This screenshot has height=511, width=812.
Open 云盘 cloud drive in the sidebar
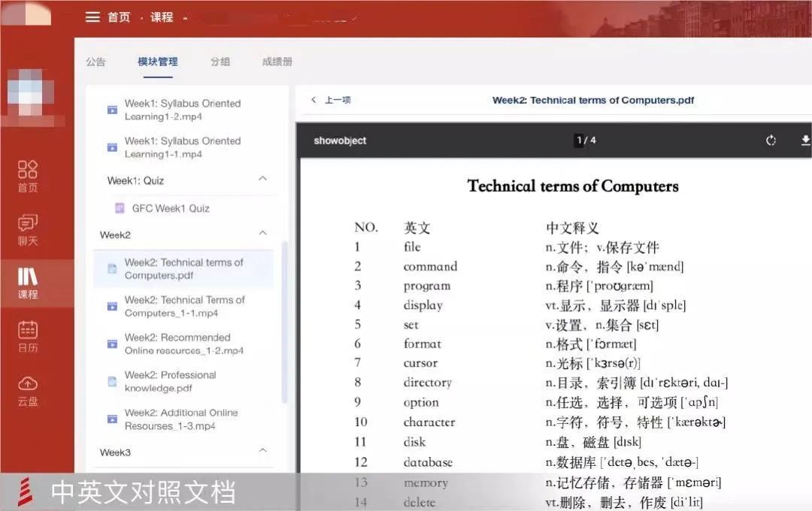(x=28, y=390)
